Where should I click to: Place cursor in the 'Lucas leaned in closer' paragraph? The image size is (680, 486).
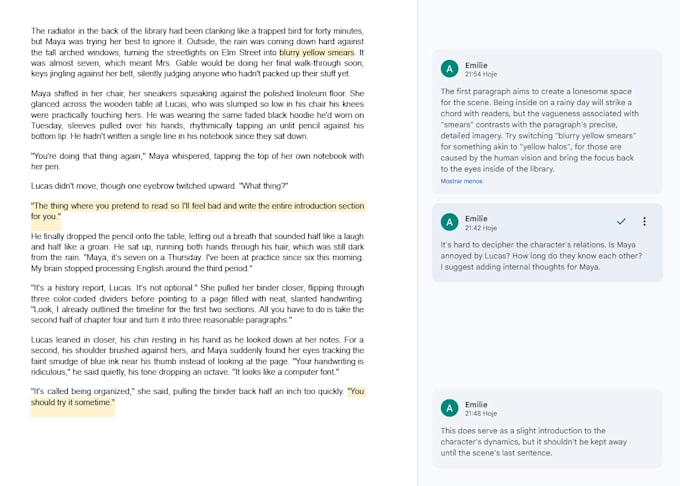tap(197, 356)
